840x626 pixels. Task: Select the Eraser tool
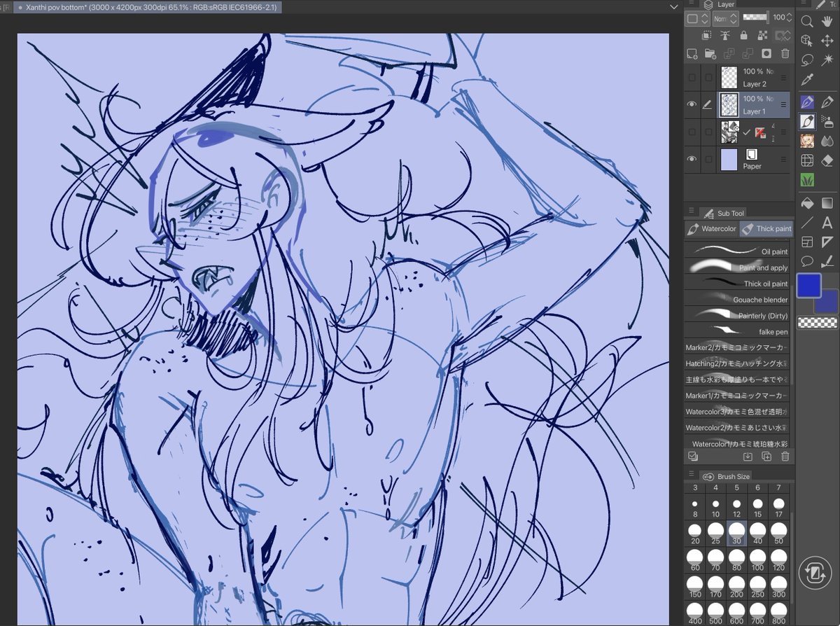point(827,158)
